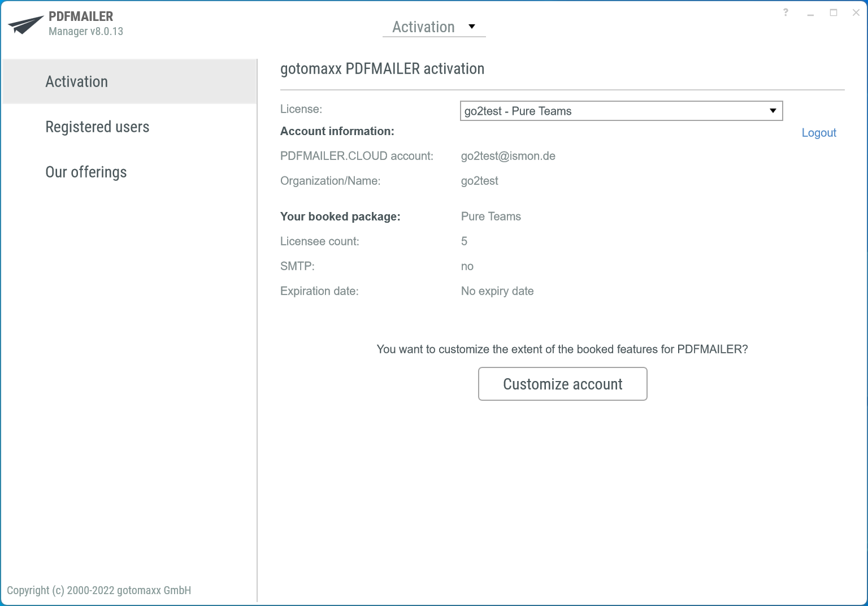
Task: Open the Activation dropdown at top
Action: pos(434,27)
